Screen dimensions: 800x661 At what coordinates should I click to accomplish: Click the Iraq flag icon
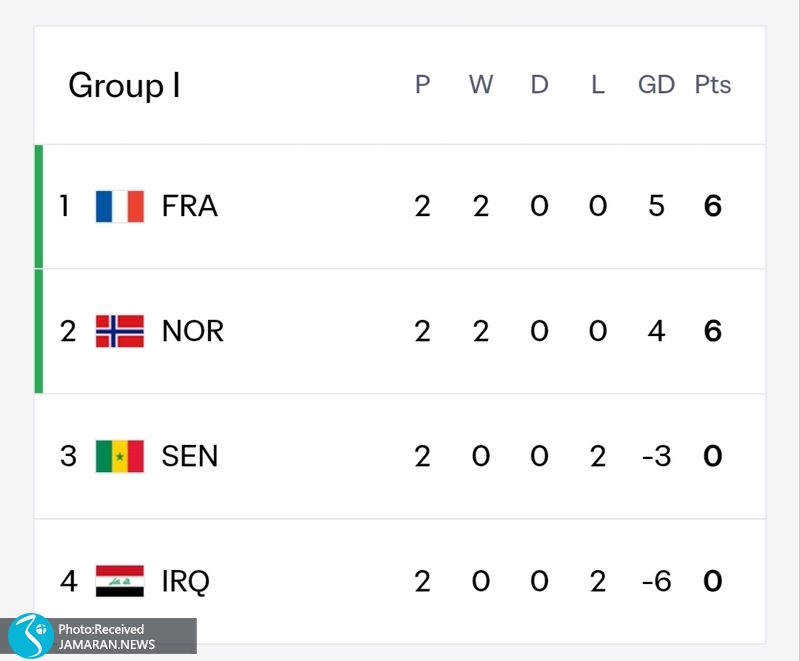coord(120,581)
